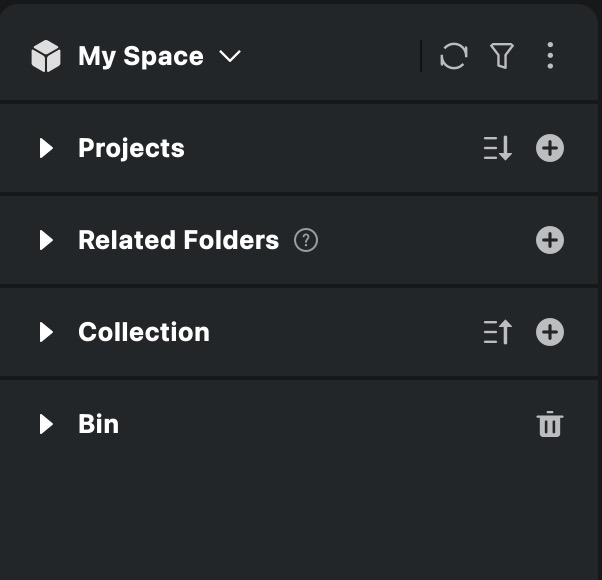Select the Projects section label

[x=131, y=149]
